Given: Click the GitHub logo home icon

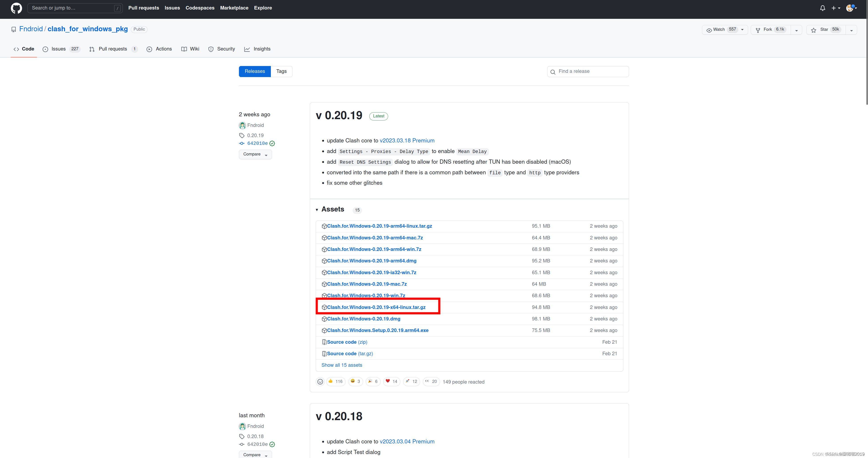Looking at the screenshot, I should (x=16, y=8).
